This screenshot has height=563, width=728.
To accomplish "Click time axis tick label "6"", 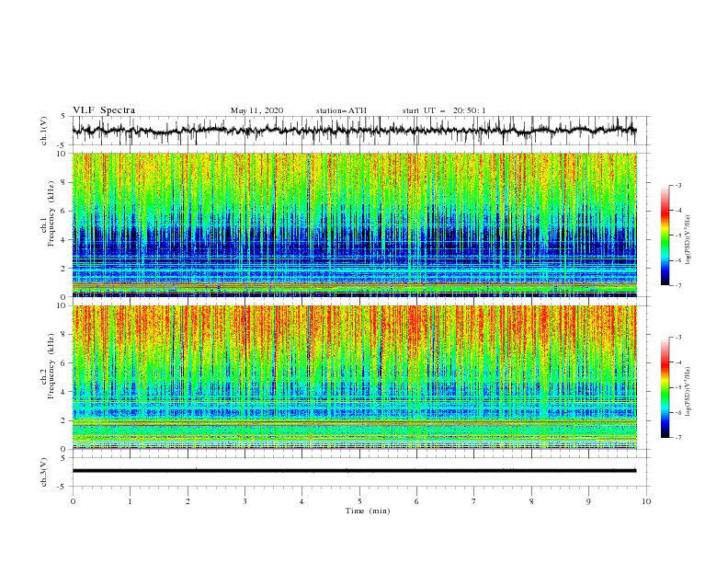I will (416, 501).
